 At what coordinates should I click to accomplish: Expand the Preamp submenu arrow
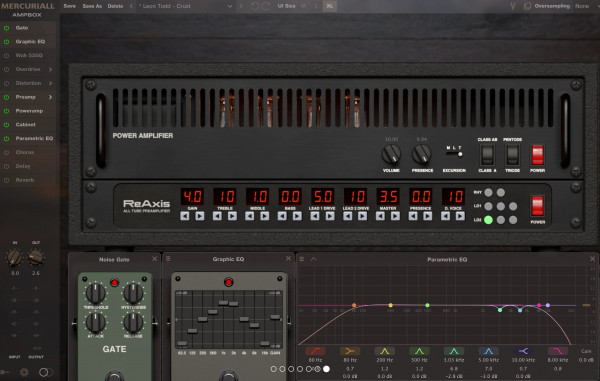(50, 97)
